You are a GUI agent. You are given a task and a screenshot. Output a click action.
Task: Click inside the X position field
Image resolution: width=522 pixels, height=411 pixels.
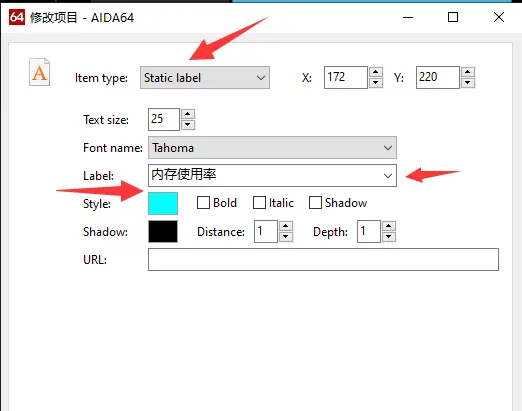coord(346,77)
